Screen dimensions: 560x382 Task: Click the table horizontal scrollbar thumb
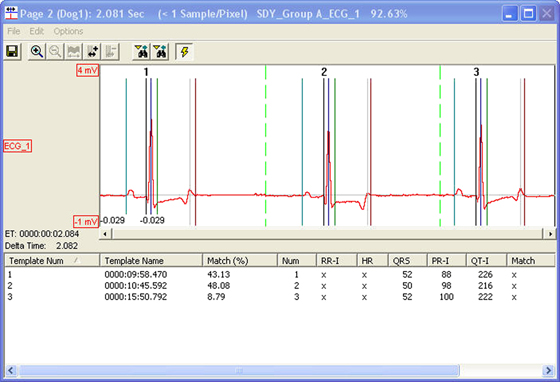point(239,370)
